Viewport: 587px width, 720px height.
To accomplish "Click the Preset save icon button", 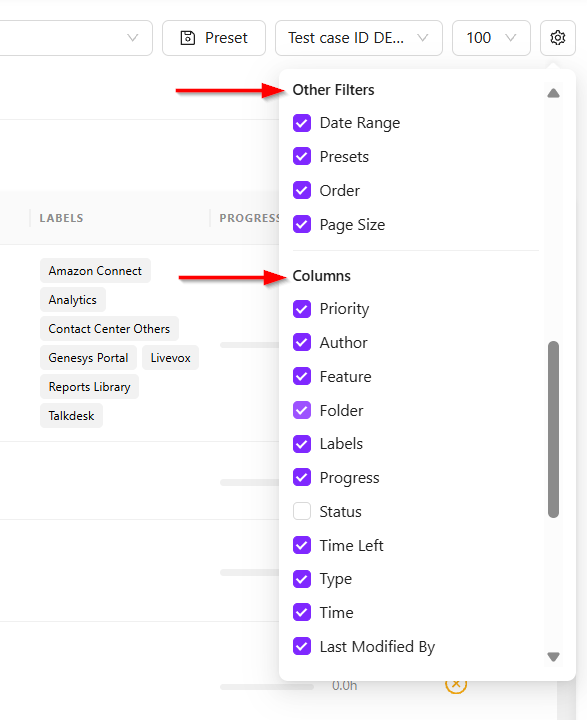I will [x=214, y=38].
